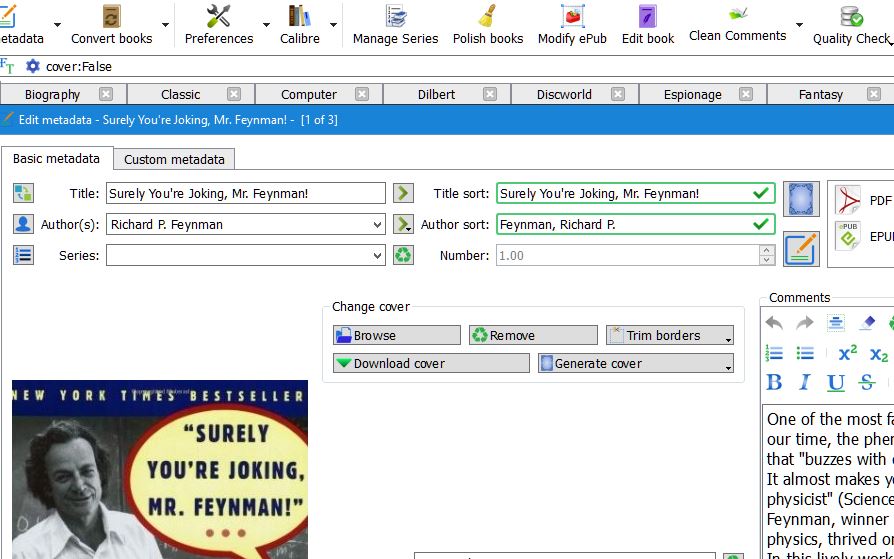This screenshot has width=894, height=559.
Task: Expand Trim borders options arrow
Action: (728, 340)
